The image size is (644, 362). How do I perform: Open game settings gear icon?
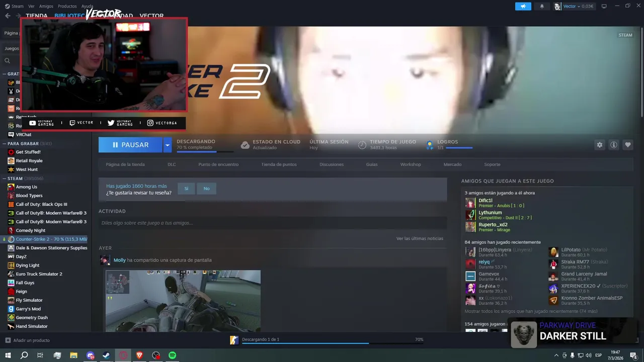[x=599, y=145]
